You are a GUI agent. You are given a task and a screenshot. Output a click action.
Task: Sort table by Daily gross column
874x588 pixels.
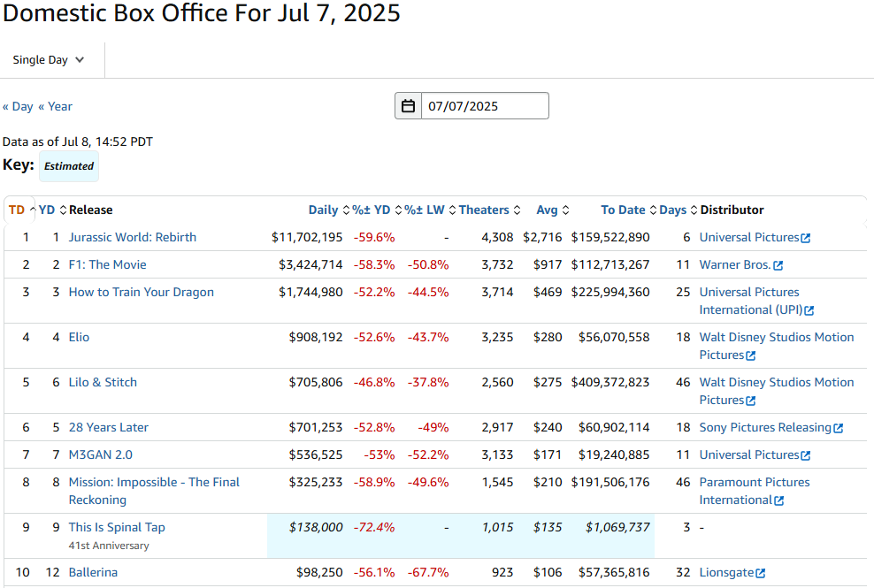point(329,210)
